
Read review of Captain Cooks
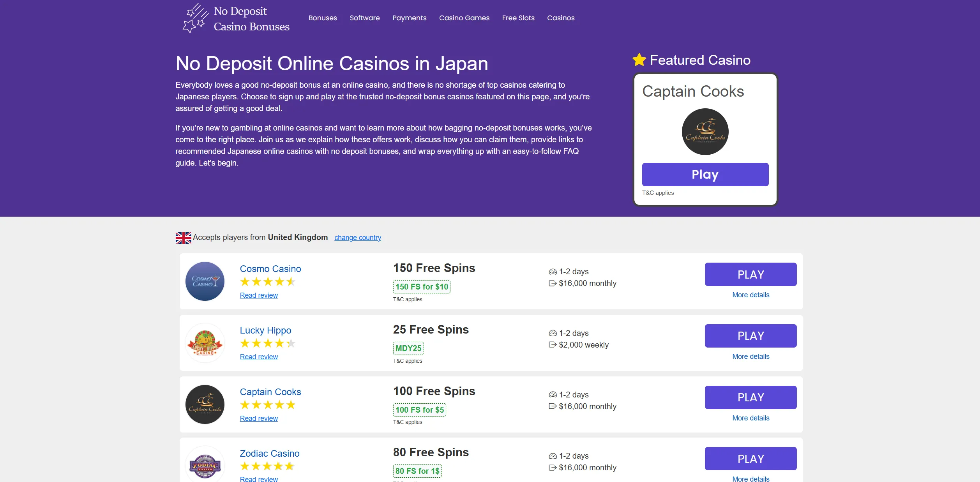pos(259,418)
